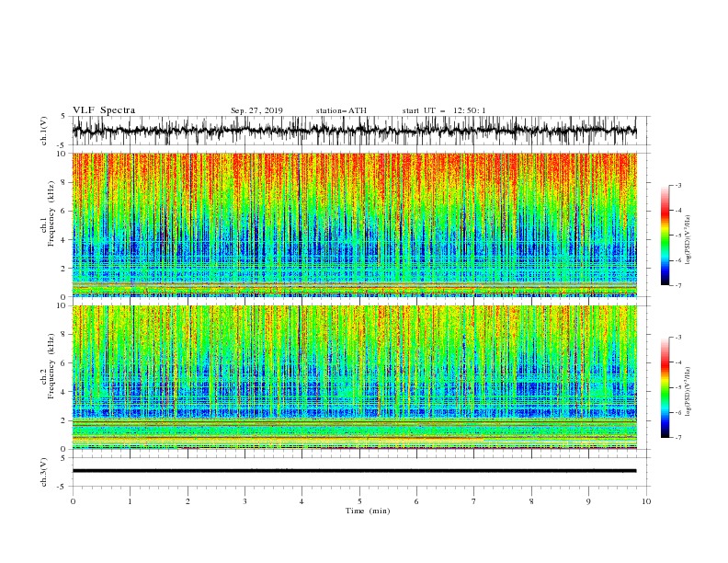Click time axis tick label "4"

point(301,501)
